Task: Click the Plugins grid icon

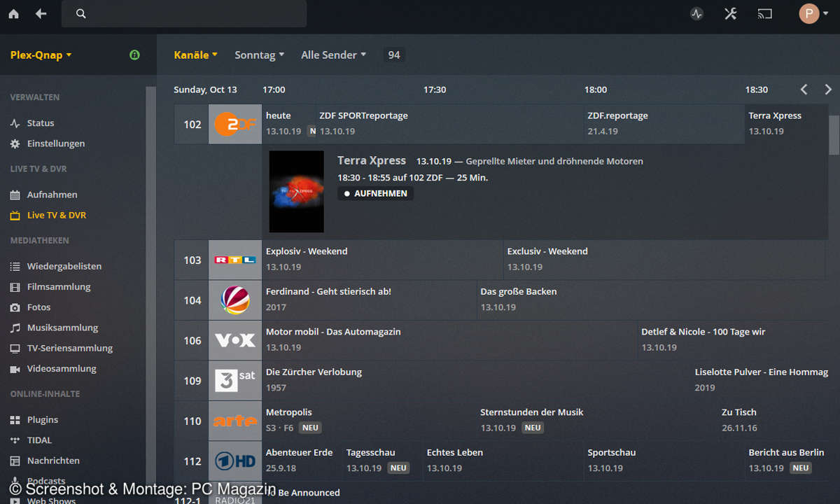Action: tap(15, 420)
